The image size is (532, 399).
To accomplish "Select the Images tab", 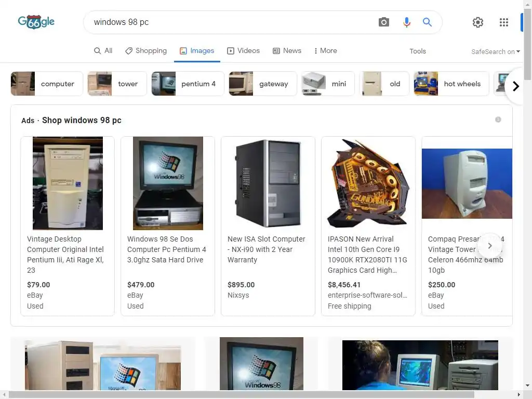I will [197, 50].
